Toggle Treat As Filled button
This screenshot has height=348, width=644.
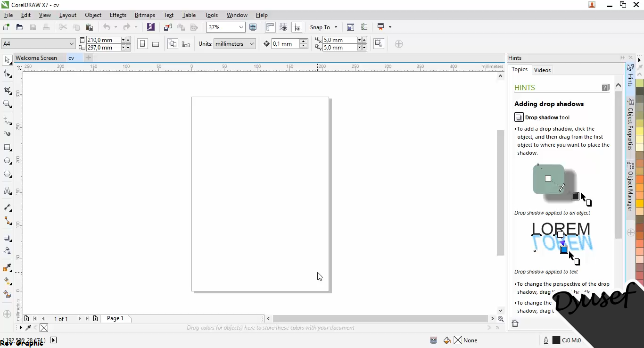coord(378,44)
